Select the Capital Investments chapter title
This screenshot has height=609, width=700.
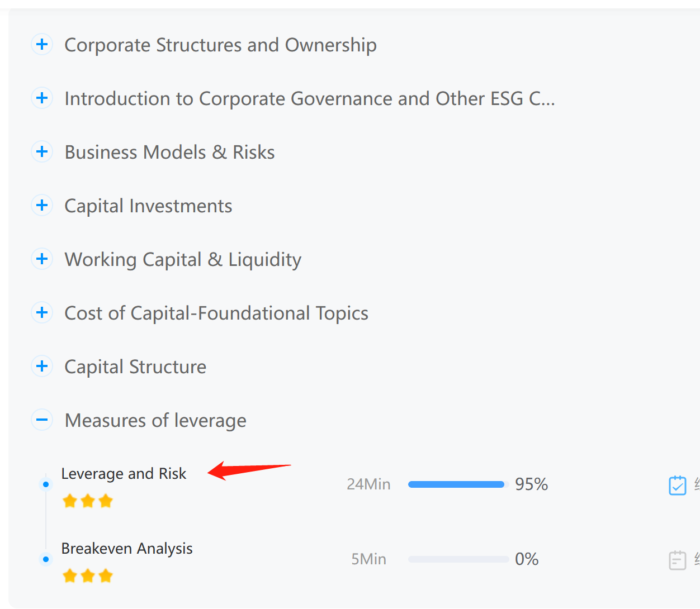[148, 206]
